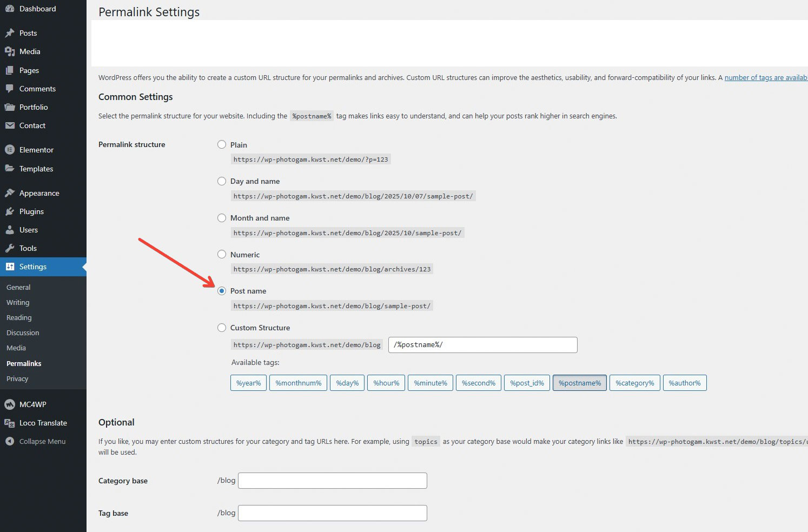
Task: Click the Settings sliders icon
Action: (10, 267)
